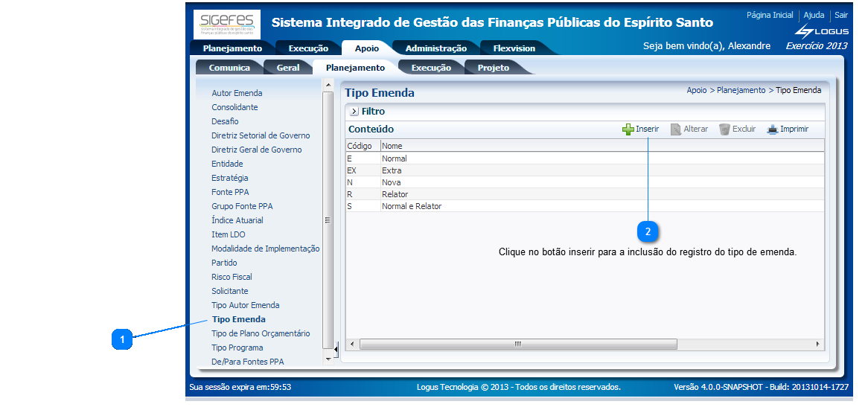868x410 pixels.
Task: Click the Logus logo in header
Action: (x=821, y=31)
